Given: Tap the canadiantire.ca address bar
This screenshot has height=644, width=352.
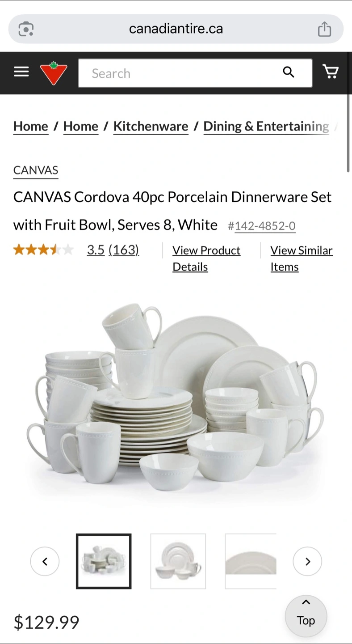Looking at the screenshot, I should pyautogui.click(x=176, y=29).
